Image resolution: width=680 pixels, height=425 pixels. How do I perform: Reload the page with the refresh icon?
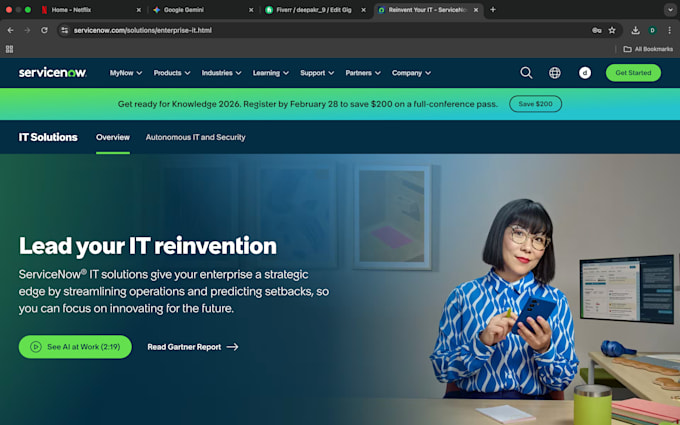(44, 30)
